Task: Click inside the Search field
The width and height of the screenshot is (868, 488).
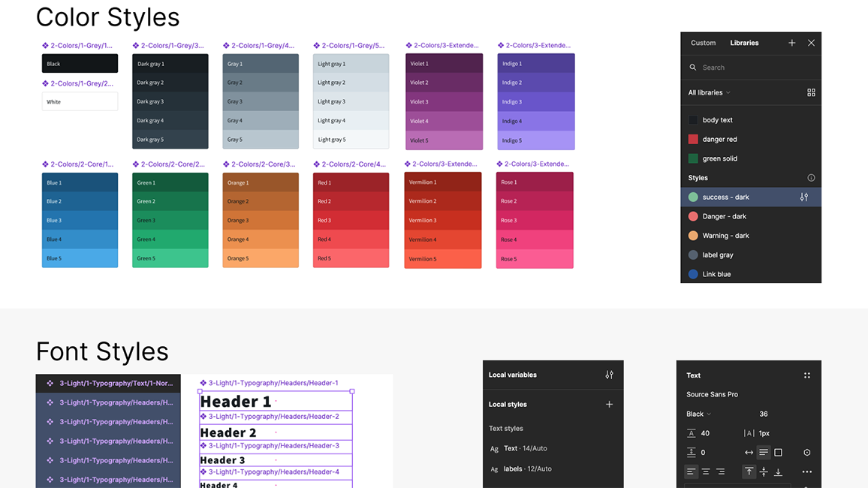Action: point(721,68)
